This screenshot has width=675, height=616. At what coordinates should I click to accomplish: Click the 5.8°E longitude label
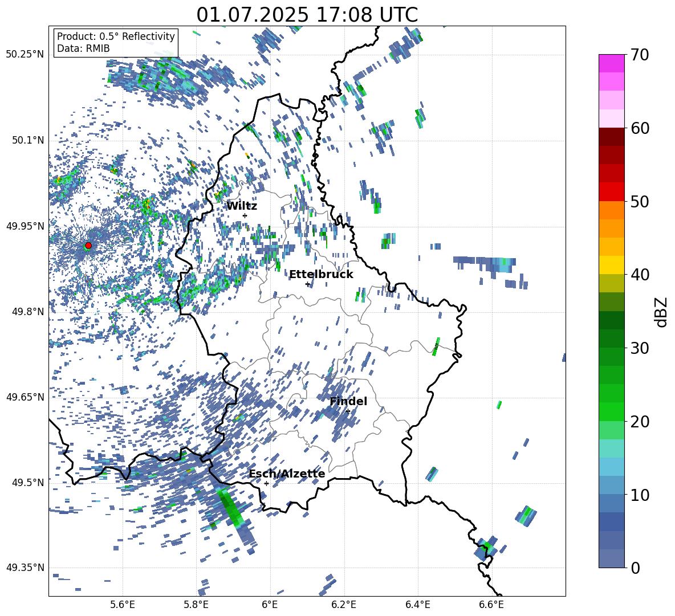[196, 605]
